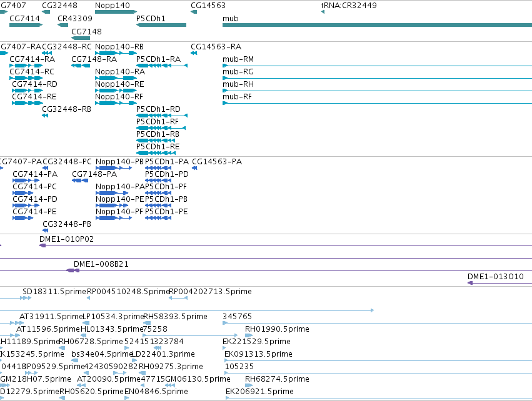Select the mub gene feature
Image resolution: width=532 pixels, height=401 pixels.
pyautogui.click(x=377, y=25)
